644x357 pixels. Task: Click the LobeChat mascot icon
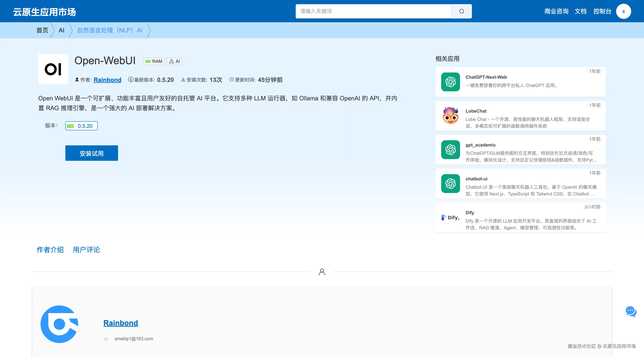450,116
